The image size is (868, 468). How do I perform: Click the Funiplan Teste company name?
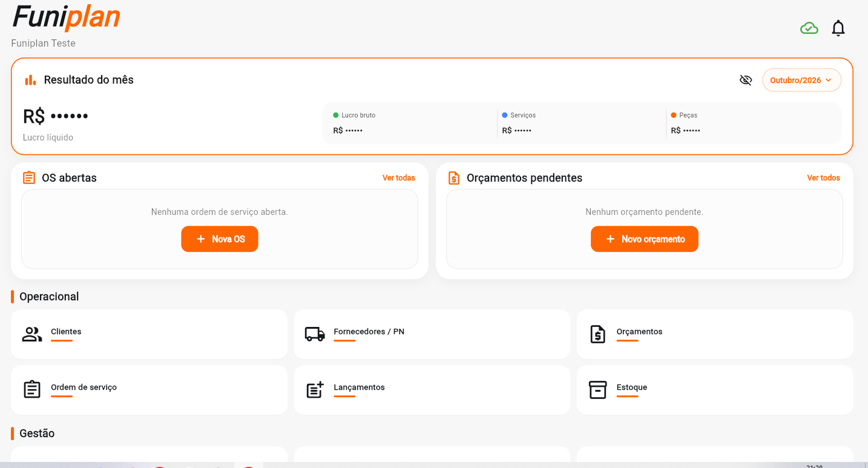click(x=44, y=44)
